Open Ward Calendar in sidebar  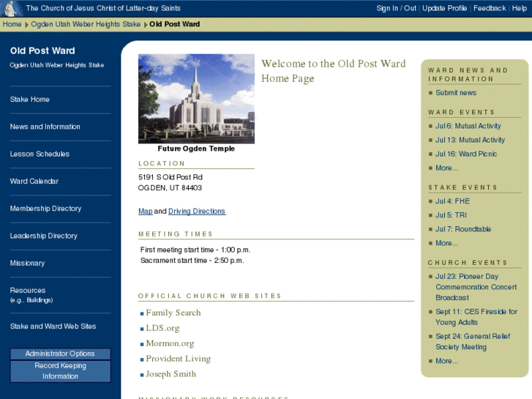coord(34,181)
